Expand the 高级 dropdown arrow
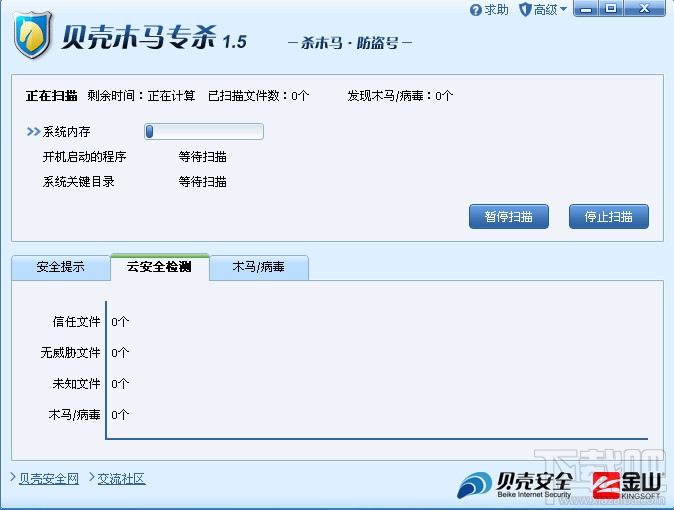674x510 pixels. point(564,9)
